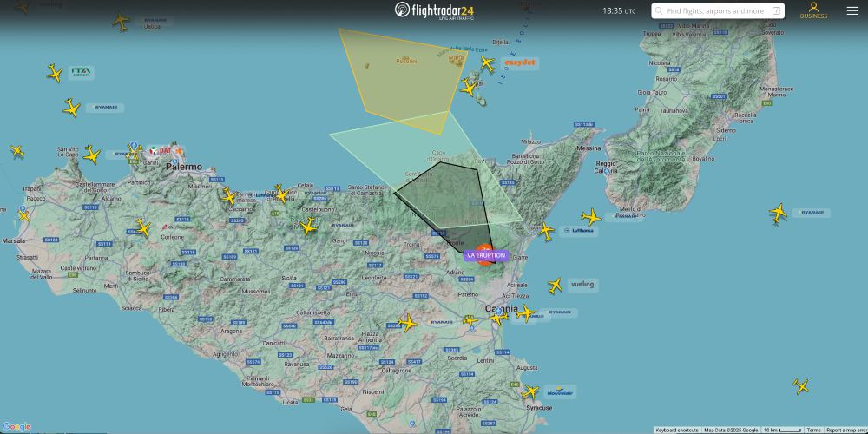Pick the Ryanair plane just below the ITA flight
Screen dimensions: 868x434
tap(71, 108)
